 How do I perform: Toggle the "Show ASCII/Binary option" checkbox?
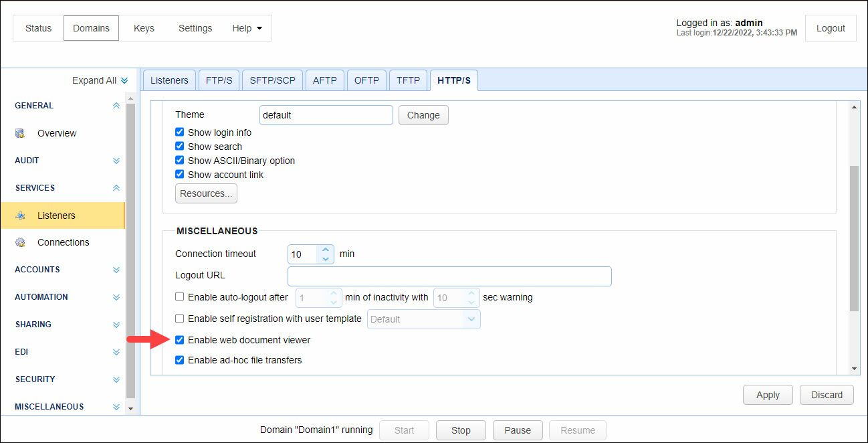pos(179,160)
